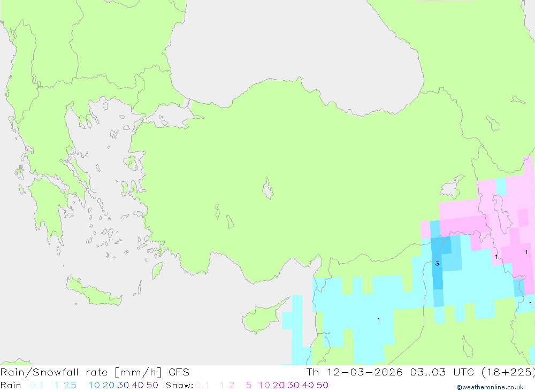Pick the 30 value in Rain legend
535x392 pixels.
click(123, 385)
